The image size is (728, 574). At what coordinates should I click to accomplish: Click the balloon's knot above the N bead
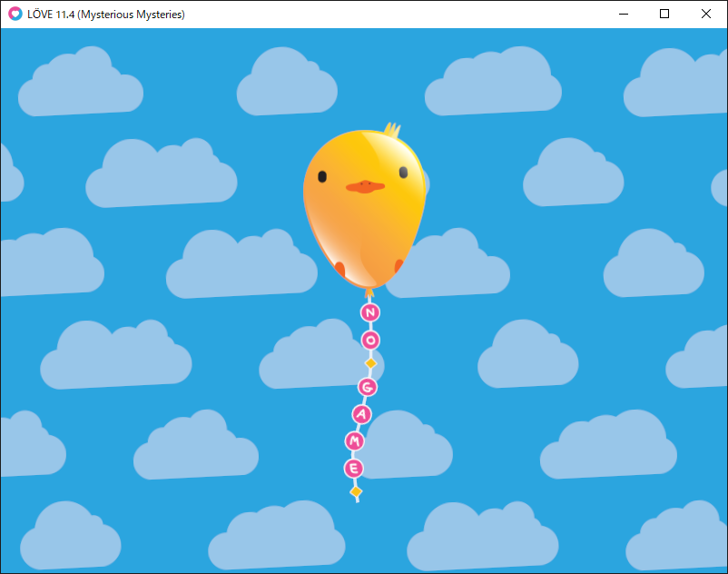coord(369,292)
